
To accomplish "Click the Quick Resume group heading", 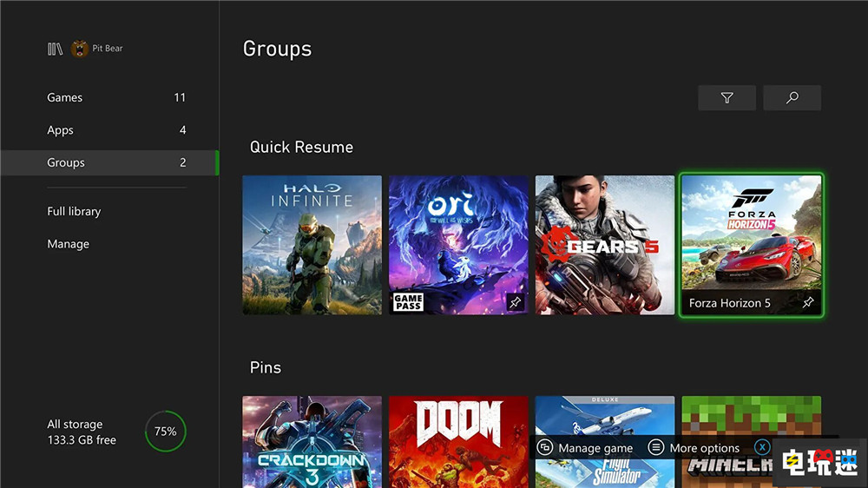I will (x=302, y=148).
